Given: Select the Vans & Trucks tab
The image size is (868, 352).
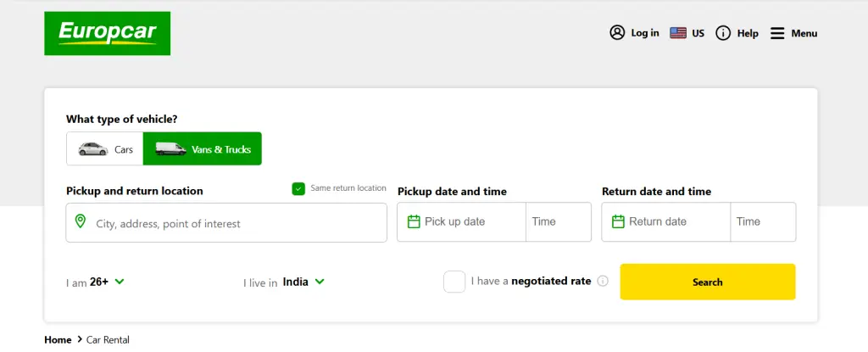Looking at the screenshot, I should (203, 149).
